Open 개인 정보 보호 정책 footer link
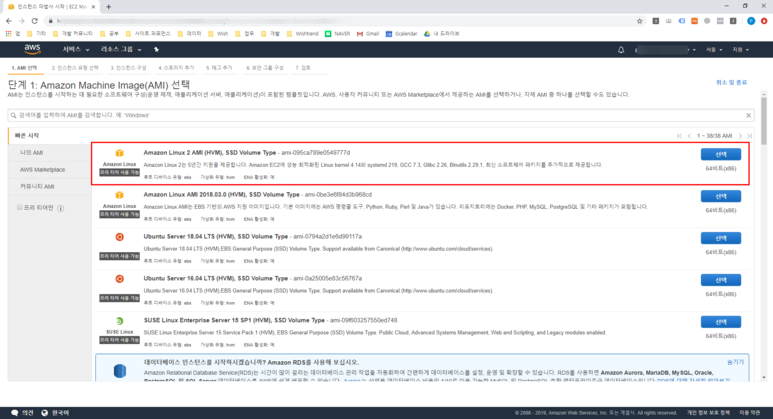 click(708, 413)
